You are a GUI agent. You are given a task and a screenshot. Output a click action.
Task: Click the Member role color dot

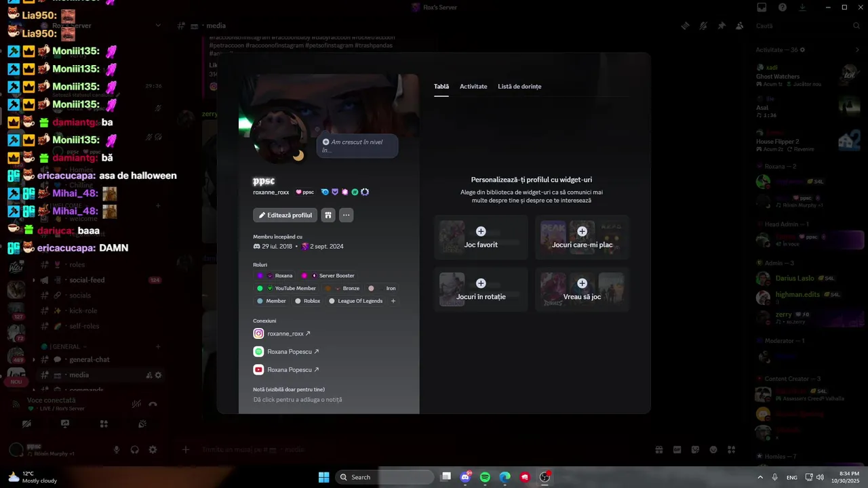point(260,301)
